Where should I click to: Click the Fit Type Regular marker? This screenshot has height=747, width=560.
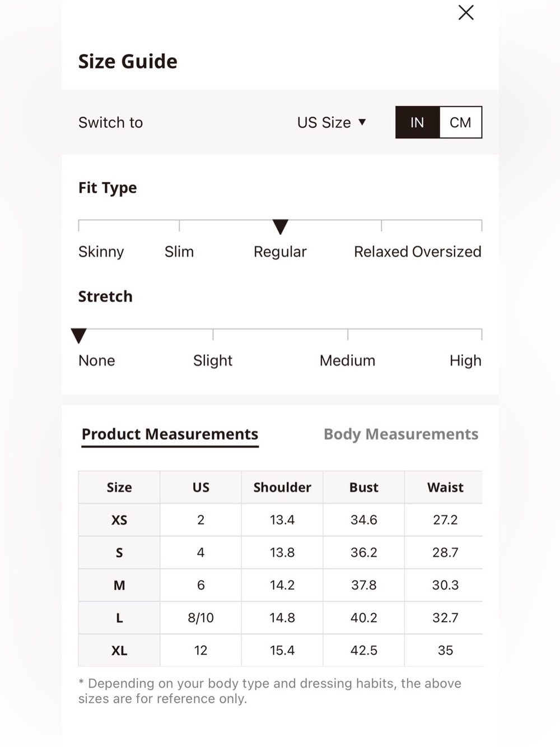coord(280,226)
